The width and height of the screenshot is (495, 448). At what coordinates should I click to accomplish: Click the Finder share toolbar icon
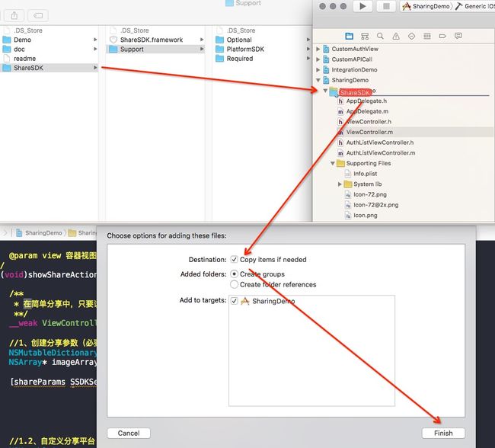[14, 15]
